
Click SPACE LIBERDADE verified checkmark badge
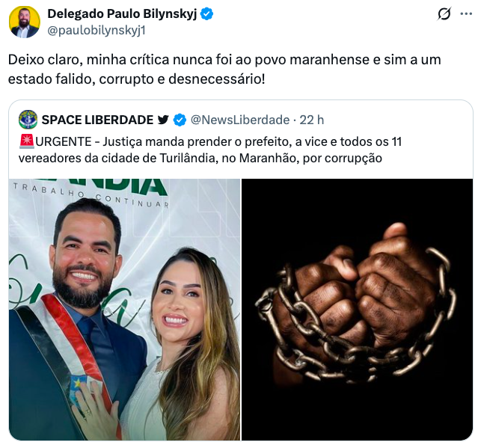180,120
